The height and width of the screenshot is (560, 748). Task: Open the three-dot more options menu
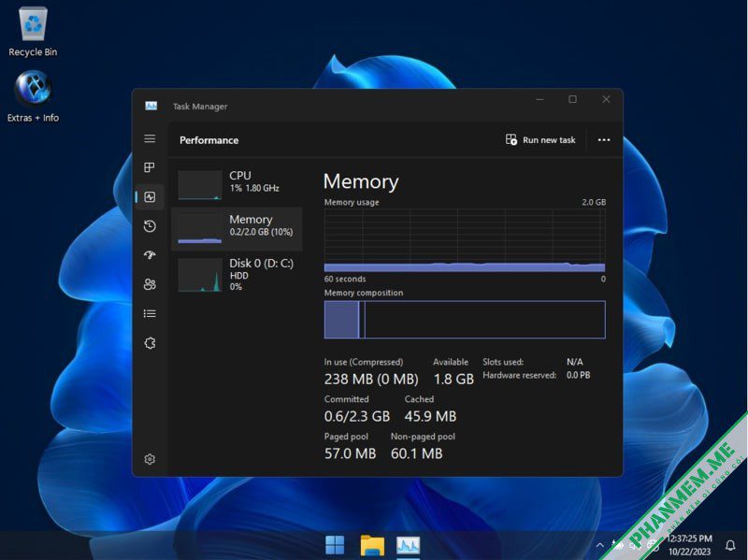click(604, 139)
